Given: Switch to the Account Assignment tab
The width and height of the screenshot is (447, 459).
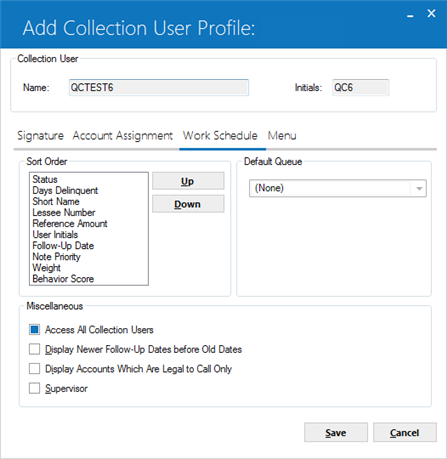Looking at the screenshot, I should (x=123, y=136).
